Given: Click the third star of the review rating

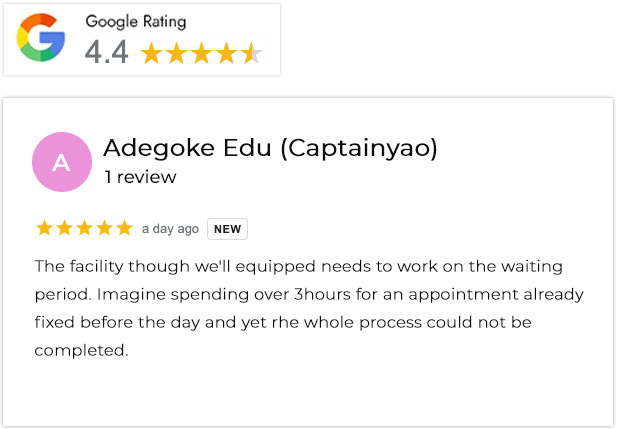Looking at the screenshot, I should tap(84, 228).
